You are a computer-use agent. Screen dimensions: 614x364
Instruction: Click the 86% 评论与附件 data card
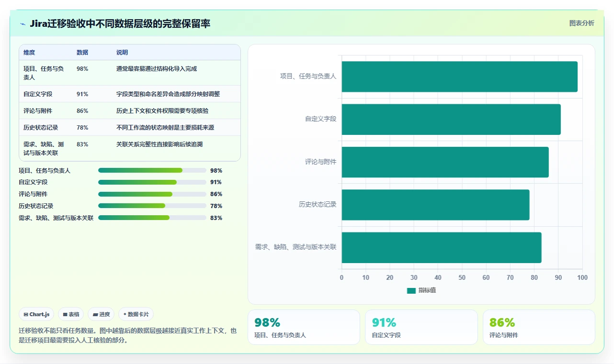click(539, 327)
